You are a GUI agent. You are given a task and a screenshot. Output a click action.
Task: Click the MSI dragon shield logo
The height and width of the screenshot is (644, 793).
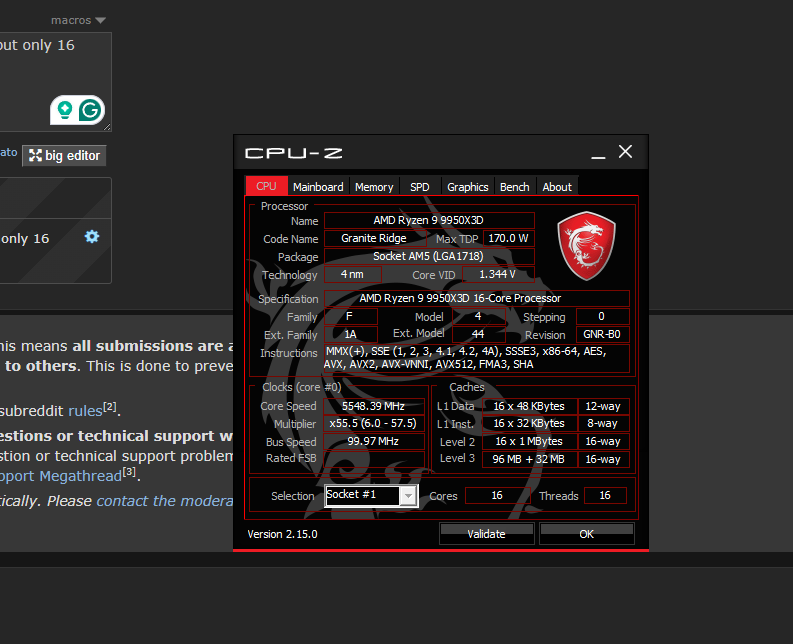[x=586, y=246]
